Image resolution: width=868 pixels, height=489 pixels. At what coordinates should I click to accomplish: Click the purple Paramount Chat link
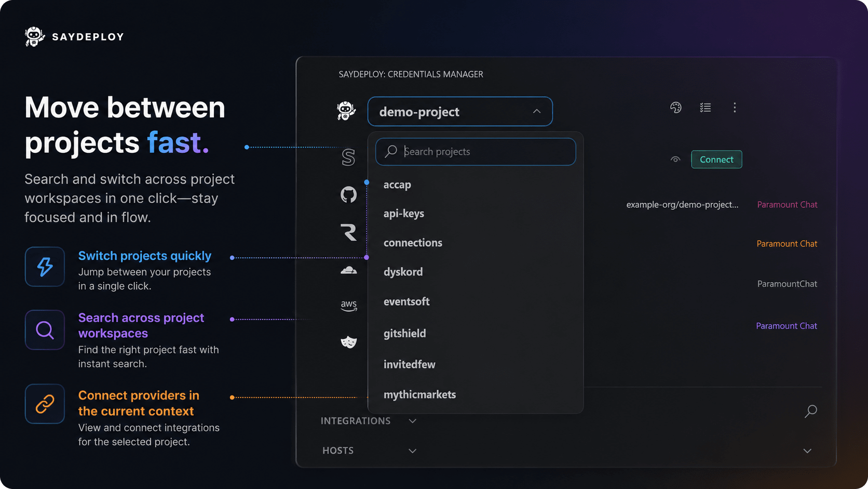click(x=786, y=326)
